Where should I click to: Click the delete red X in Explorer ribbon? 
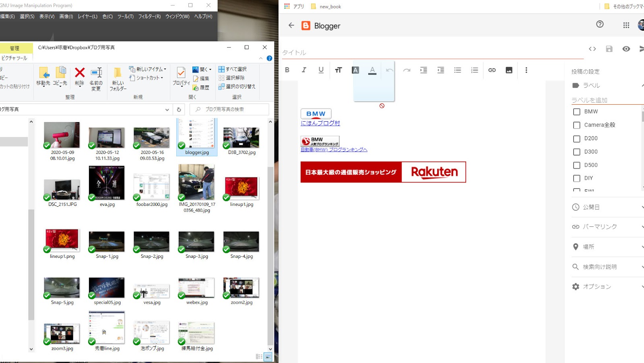(80, 77)
